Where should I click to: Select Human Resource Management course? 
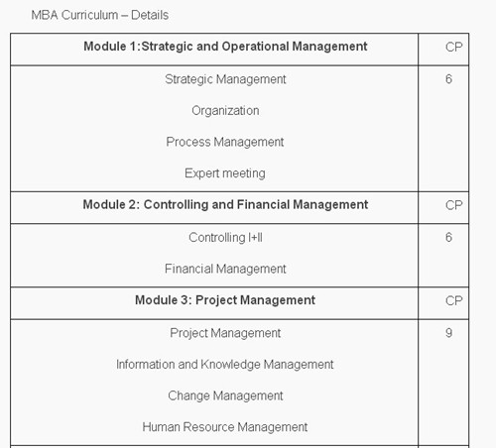(x=225, y=427)
